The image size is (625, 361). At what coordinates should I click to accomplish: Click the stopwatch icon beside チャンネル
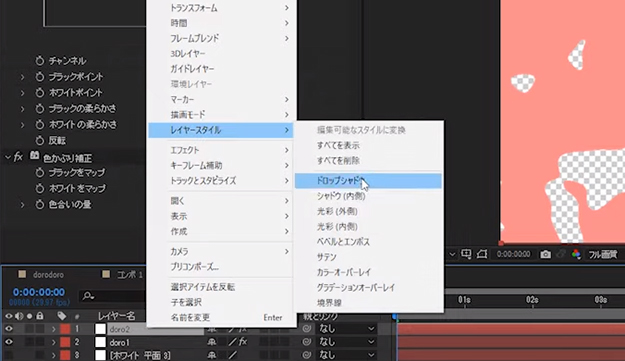click(39, 61)
